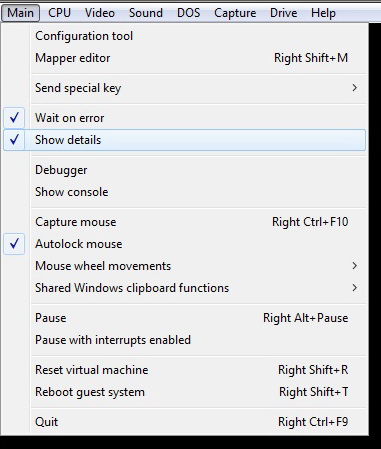Open the DOS menu
Image resolution: width=381 pixels, height=449 pixels.
(x=188, y=13)
